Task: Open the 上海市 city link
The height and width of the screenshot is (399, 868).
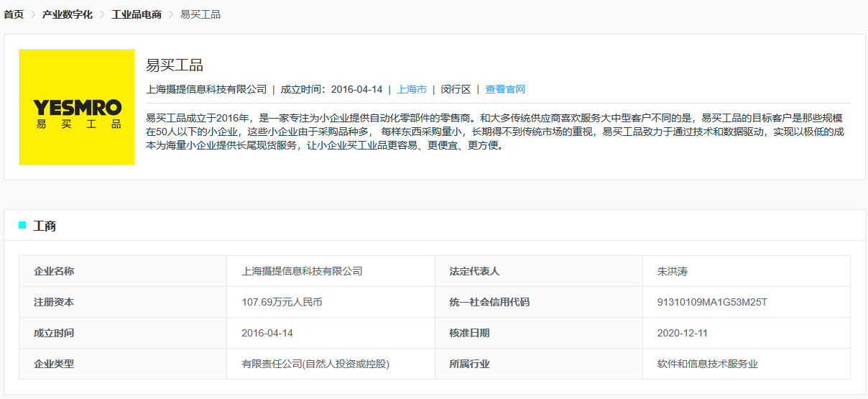Action: (x=412, y=89)
